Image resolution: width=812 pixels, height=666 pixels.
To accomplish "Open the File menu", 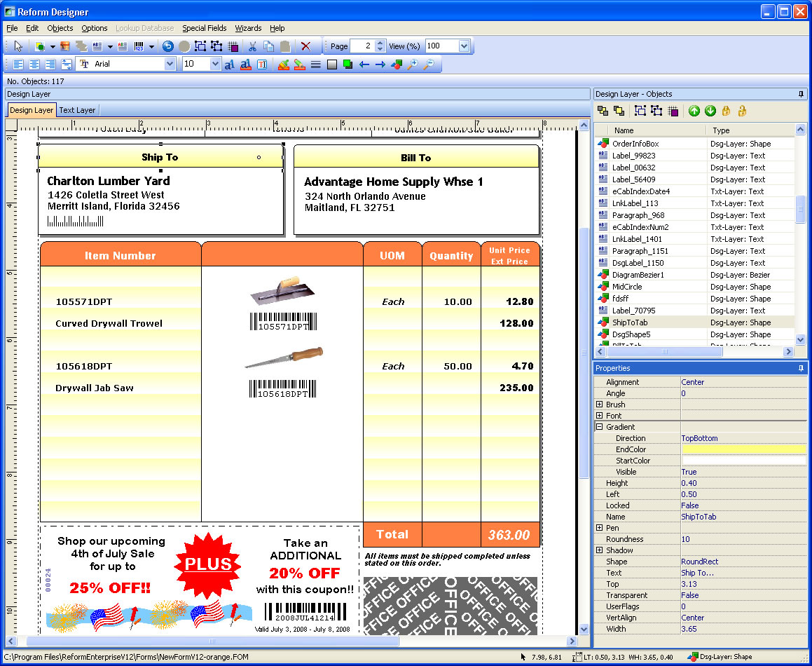I will click(12, 28).
